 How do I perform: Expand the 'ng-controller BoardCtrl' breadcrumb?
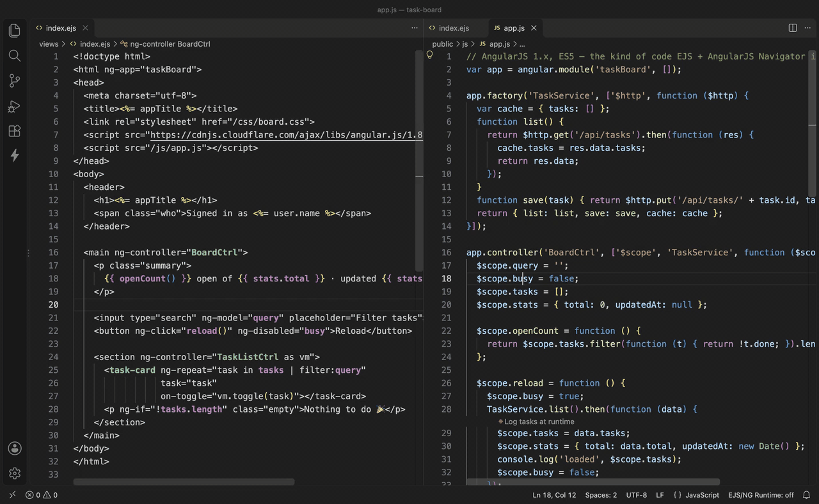coord(165,44)
